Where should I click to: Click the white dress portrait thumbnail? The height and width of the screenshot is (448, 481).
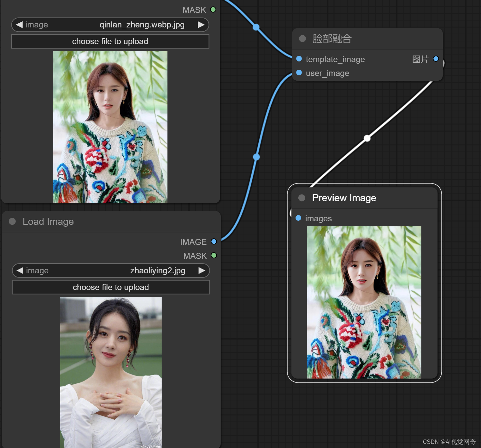coord(111,372)
